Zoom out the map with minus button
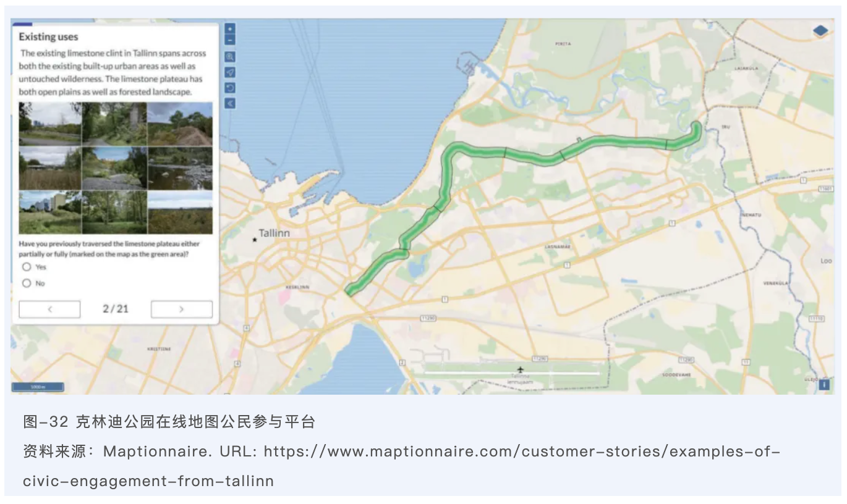The width and height of the screenshot is (847, 504). point(230,40)
